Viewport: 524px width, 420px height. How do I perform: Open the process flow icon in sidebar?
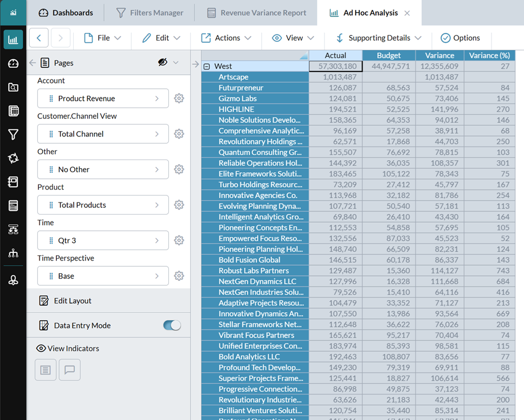coord(13,229)
